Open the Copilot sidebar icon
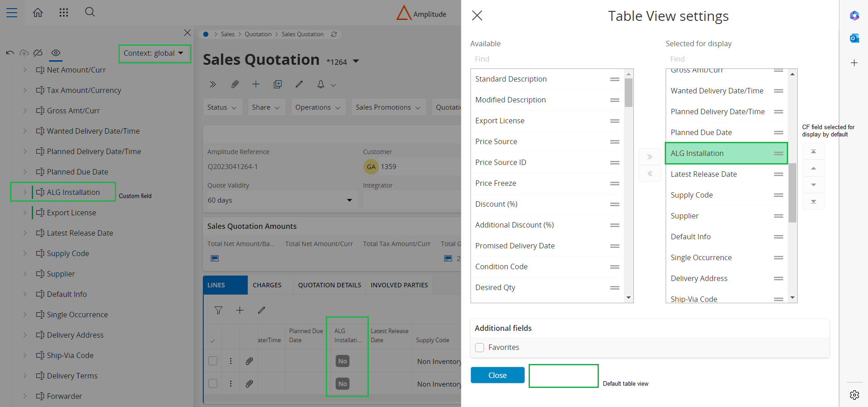 tap(854, 15)
